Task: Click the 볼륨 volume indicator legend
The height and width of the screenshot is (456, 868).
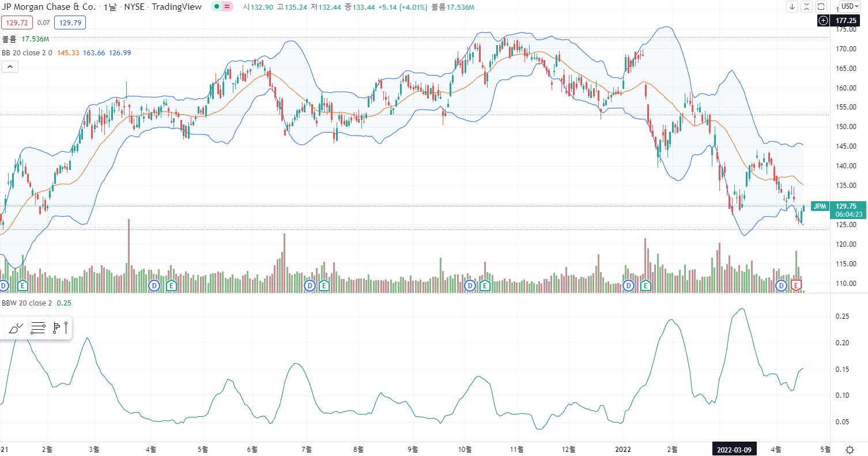Action: pos(9,39)
